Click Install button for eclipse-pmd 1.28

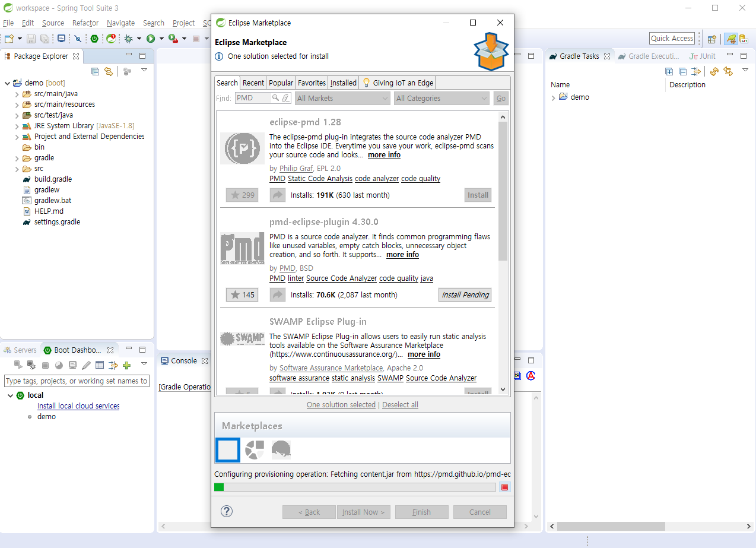point(478,195)
